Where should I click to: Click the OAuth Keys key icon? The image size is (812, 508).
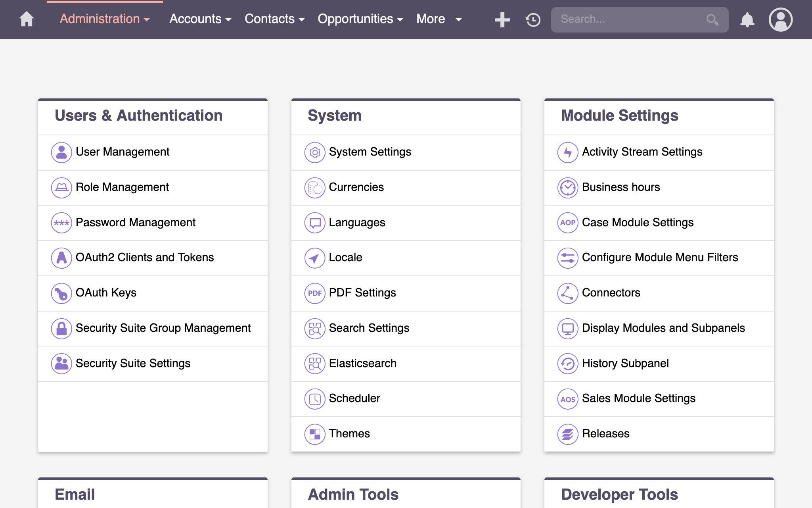point(61,293)
